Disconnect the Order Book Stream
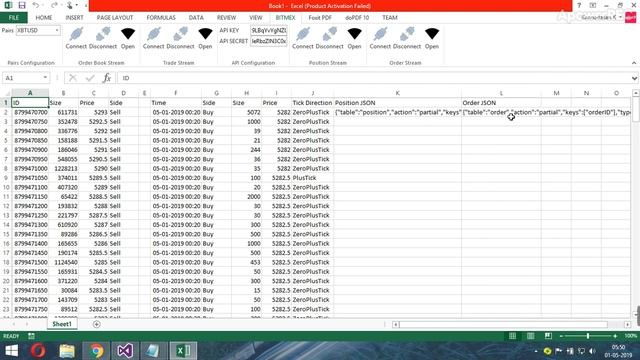This screenshot has height=360, width=640. (103, 38)
